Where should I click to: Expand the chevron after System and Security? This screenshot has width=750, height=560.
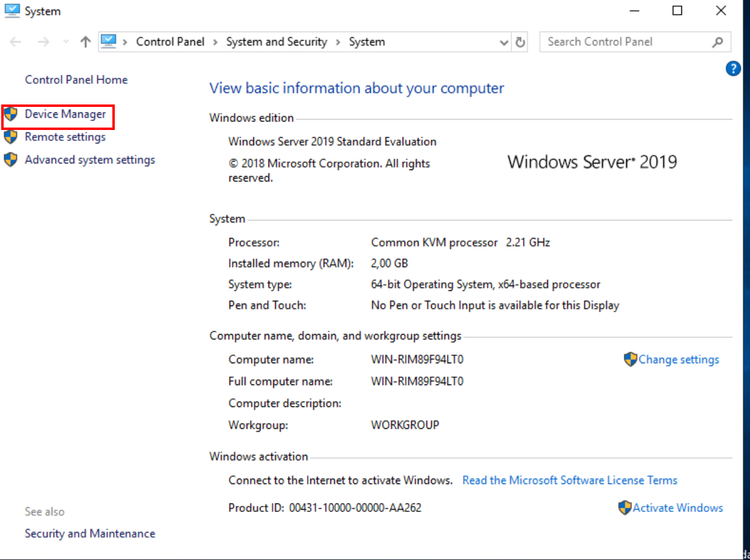pyautogui.click(x=339, y=42)
